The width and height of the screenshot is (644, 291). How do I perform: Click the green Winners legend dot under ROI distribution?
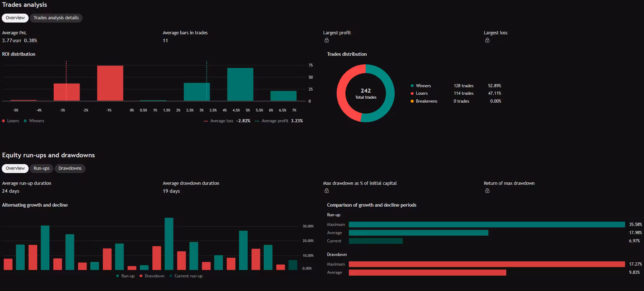click(x=25, y=121)
